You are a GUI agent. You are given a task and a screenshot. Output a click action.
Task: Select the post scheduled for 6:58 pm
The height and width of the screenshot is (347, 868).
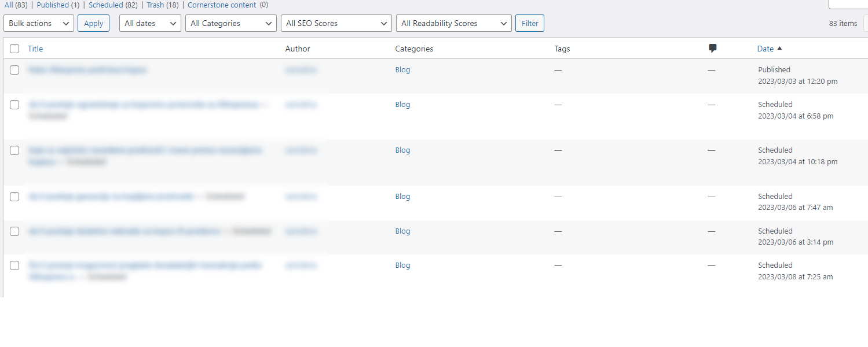pyautogui.click(x=14, y=105)
